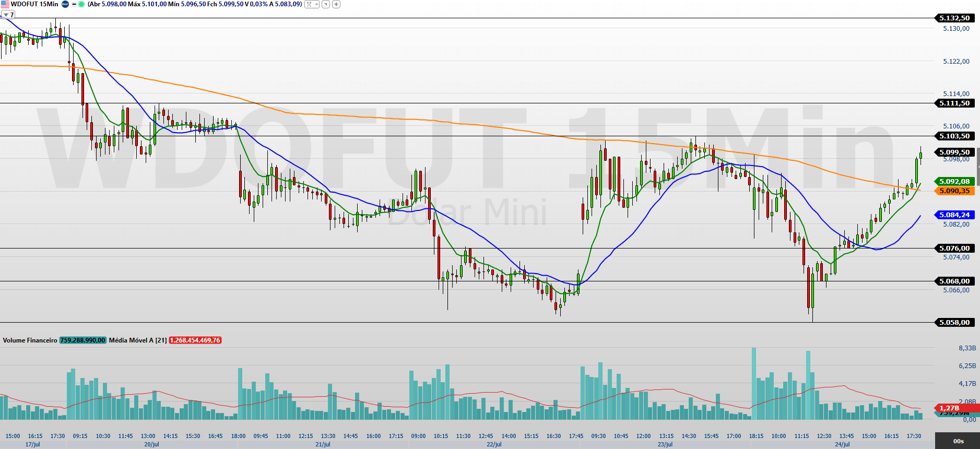Image resolution: width=980 pixels, height=449 pixels.
Task: Click the 17:30 time label at the axis end
Action: [x=914, y=436]
